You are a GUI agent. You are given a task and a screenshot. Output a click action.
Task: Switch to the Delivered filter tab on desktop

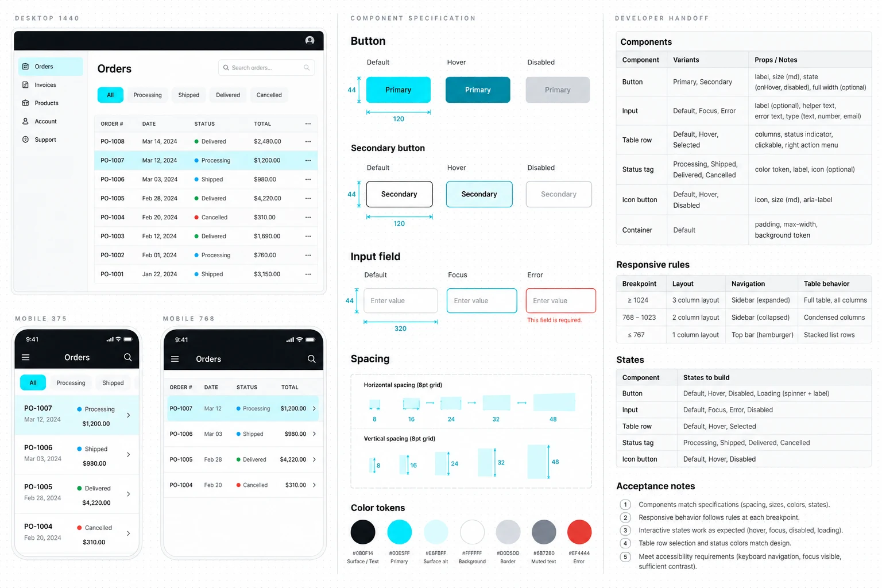pos(228,95)
